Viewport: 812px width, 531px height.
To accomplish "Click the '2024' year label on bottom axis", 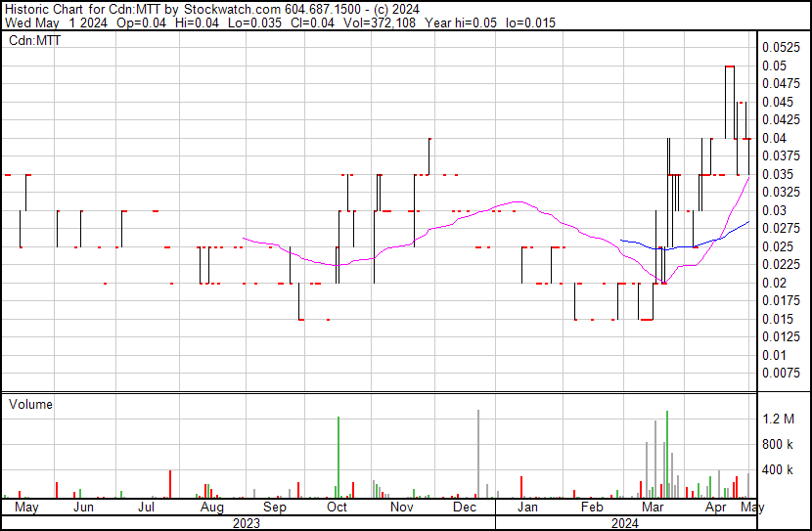I will click(x=625, y=524).
